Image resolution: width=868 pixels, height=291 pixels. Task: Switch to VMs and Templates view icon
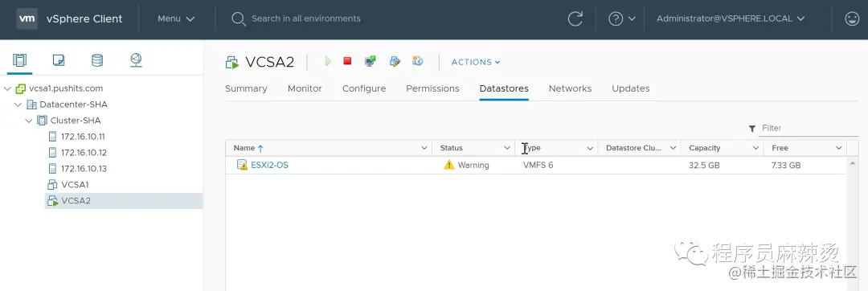pos(59,59)
